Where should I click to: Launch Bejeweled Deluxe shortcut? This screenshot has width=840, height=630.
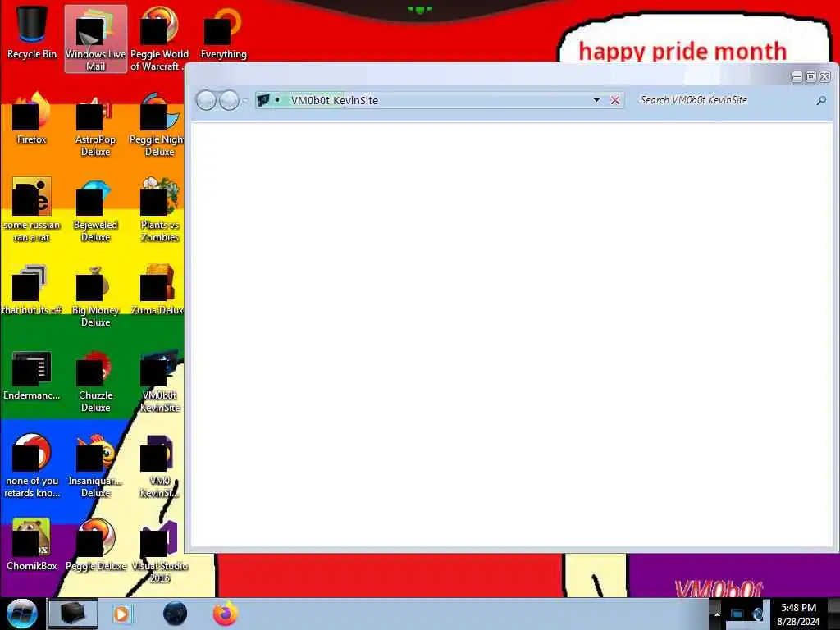point(95,209)
